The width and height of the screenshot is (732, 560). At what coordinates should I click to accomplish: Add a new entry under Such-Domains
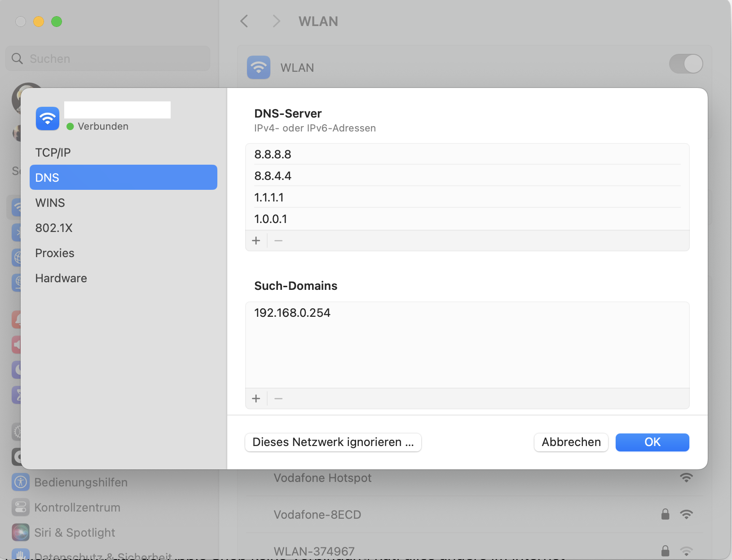[x=256, y=399]
